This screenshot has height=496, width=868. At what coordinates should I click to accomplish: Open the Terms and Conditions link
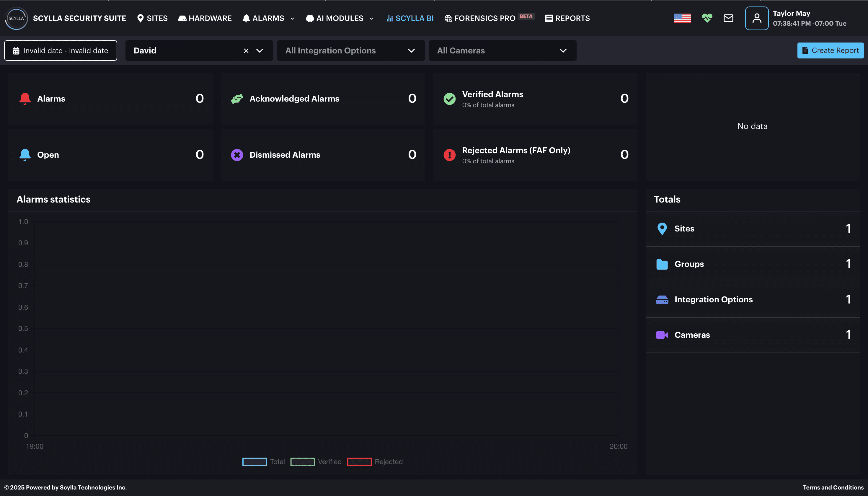(833, 487)
